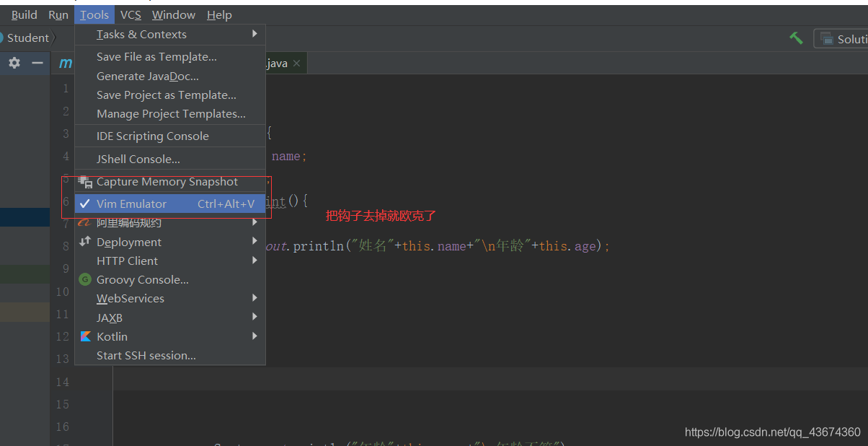Uncheck the Vim Emulator checkmark
This screenshot has width=868, height=446.
[x=85, y=204]
